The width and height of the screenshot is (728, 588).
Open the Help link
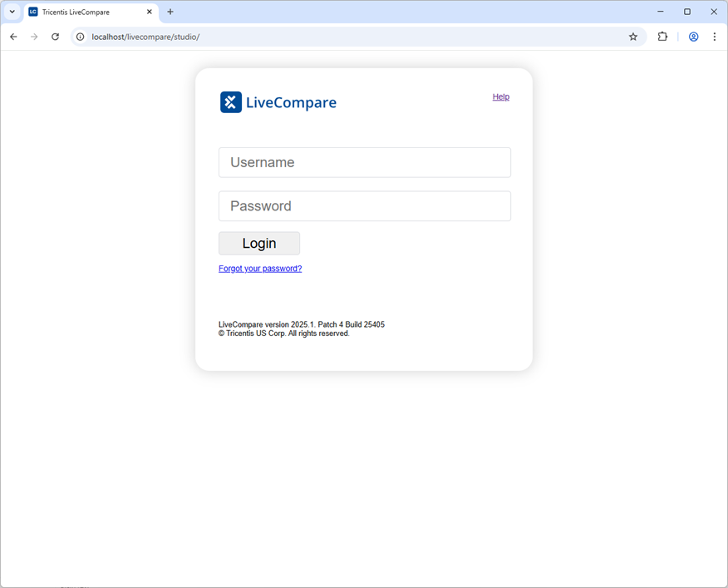[500, 96]
